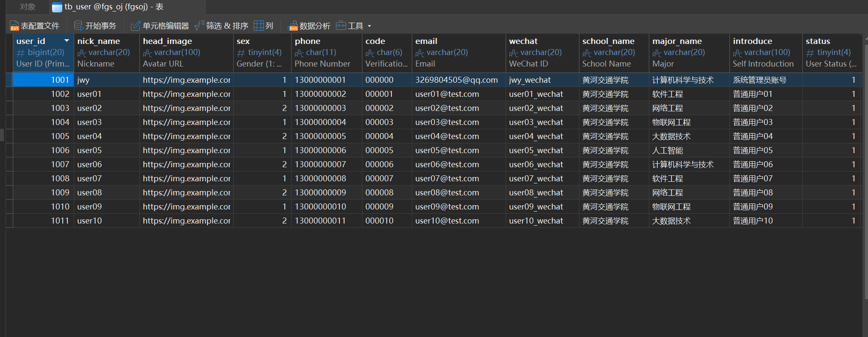The height and width of the screenshot is (337, 868).
Task: Click the table icon in tb_user tab
Action: coord(57,7)
